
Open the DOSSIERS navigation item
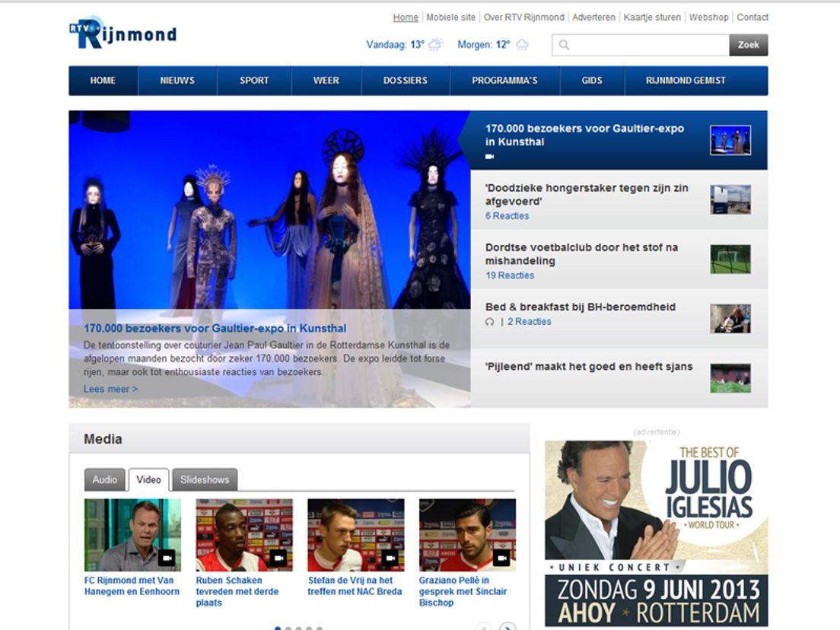(406, 81)
